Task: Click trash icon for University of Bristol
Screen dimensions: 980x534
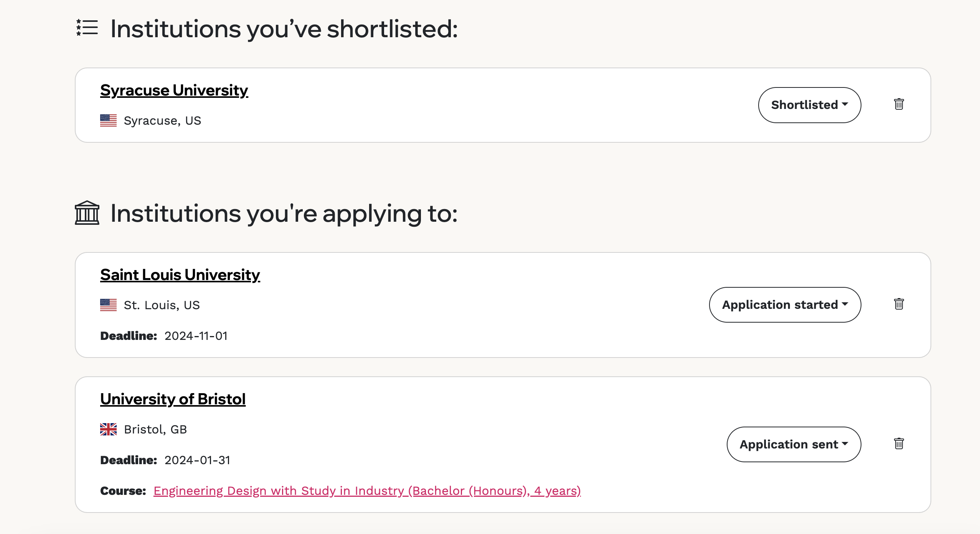Action: (x=899, y=444)
